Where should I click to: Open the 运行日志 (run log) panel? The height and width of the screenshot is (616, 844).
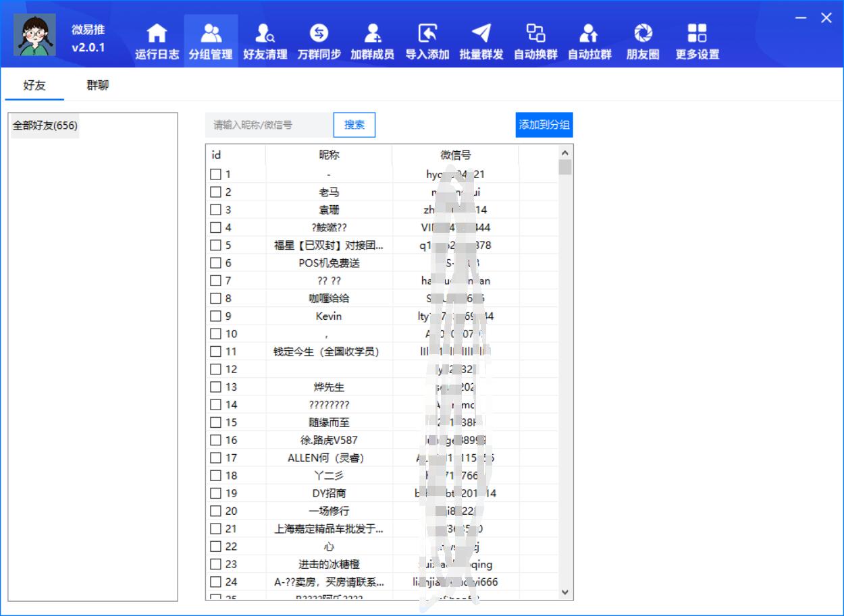[x=157, y=37]
